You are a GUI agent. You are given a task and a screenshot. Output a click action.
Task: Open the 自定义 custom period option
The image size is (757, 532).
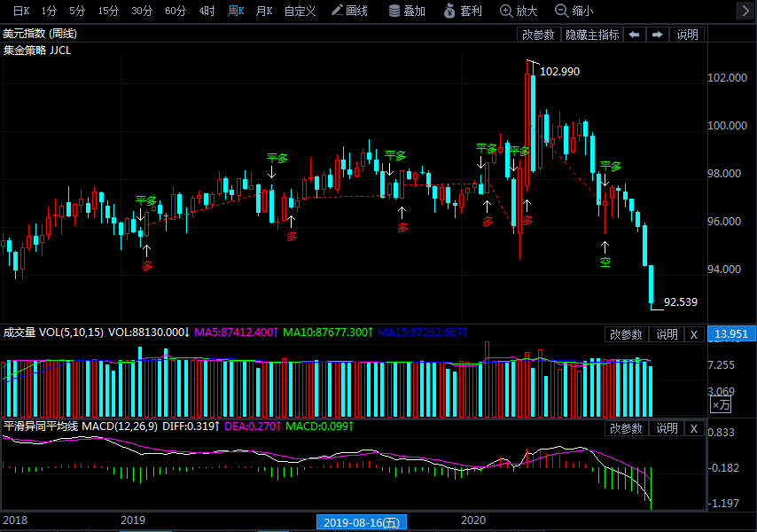pyautogui.click(x=300, y=11)
